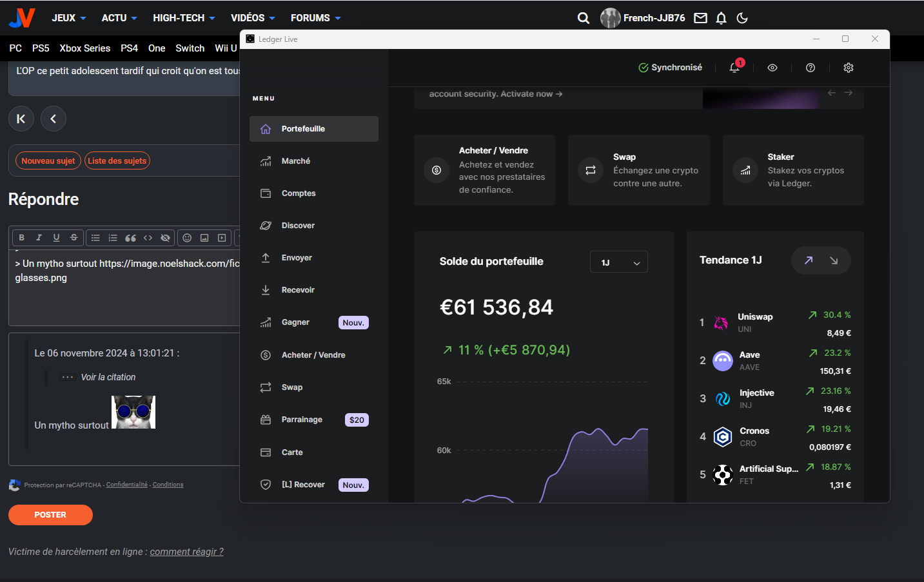Open HIGH-TECH dropdown on the website
This screenshot has height=582, width=924.
coord(184,18)
